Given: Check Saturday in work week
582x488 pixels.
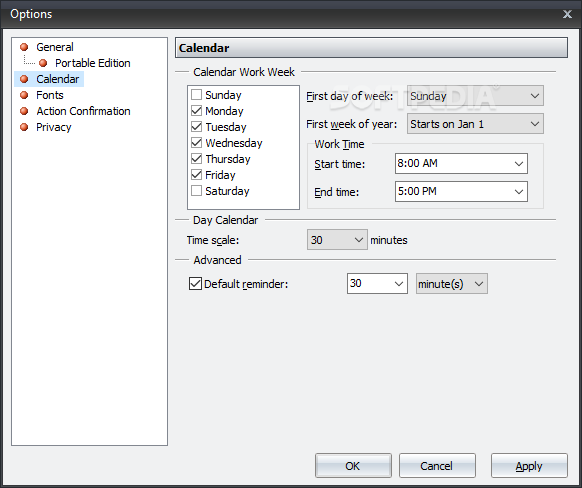Looking at the screenshot, I should tap(196, 190).
